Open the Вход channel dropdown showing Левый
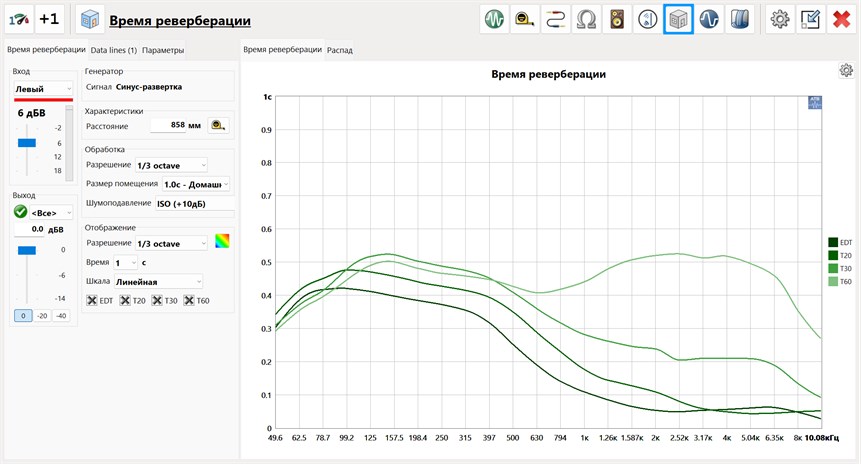 click(x=43, y=89)
